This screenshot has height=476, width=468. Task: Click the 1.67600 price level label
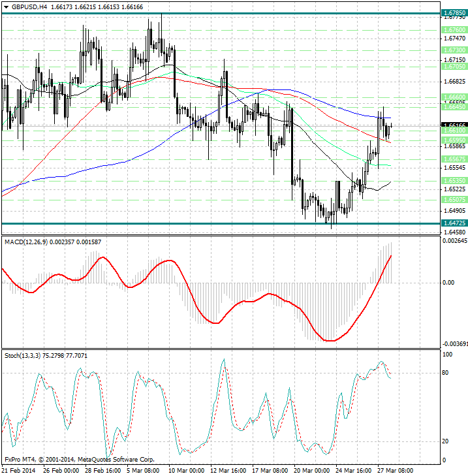coord(454,30)
